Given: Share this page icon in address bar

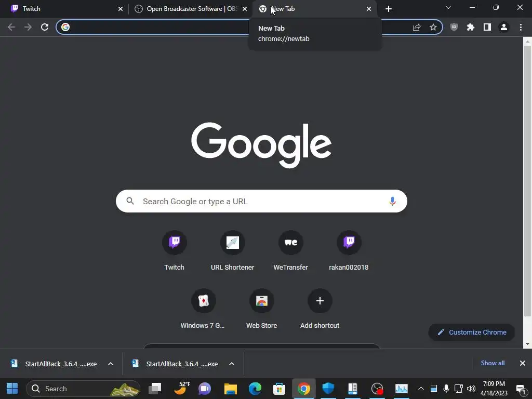Looking at the screenshot, I should 417,27.
